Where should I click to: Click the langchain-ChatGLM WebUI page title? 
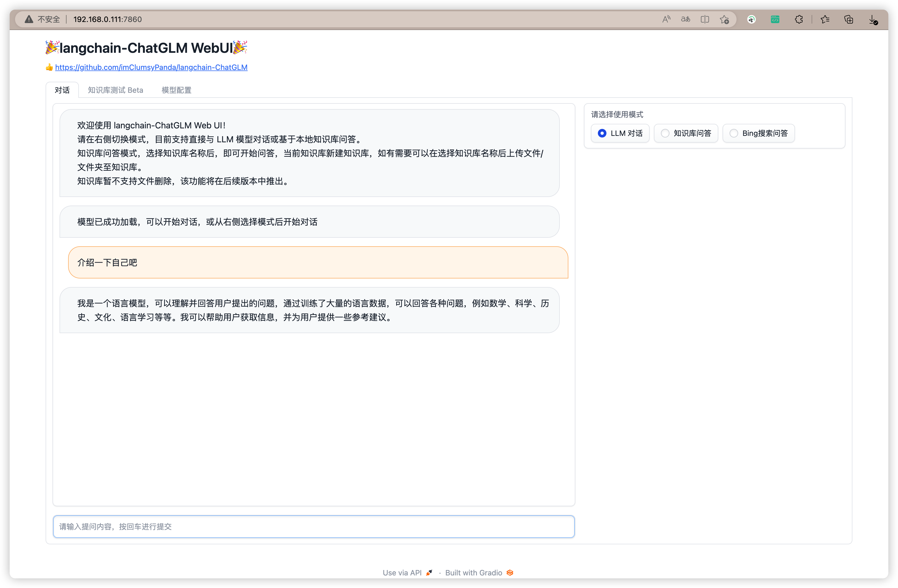coord(146,48)
